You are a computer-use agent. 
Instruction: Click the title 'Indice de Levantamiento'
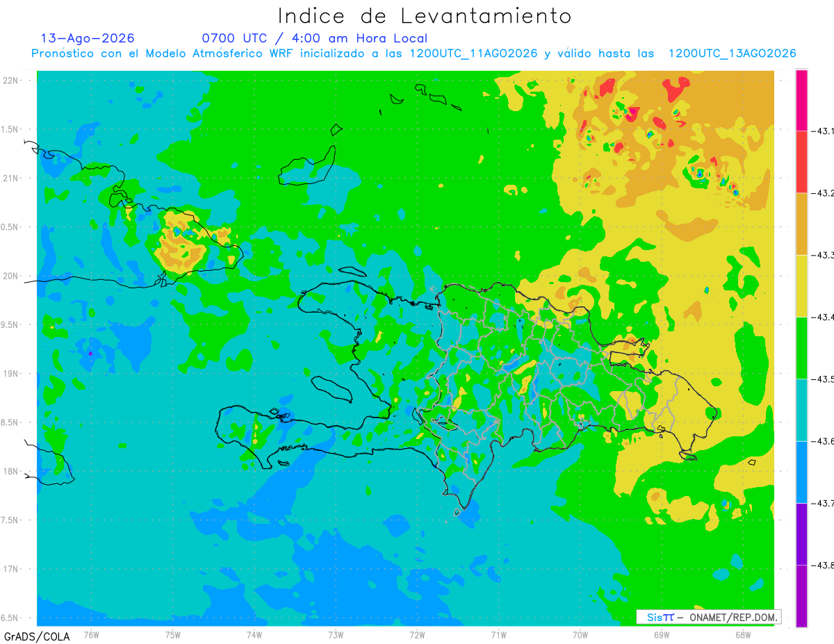425,16
